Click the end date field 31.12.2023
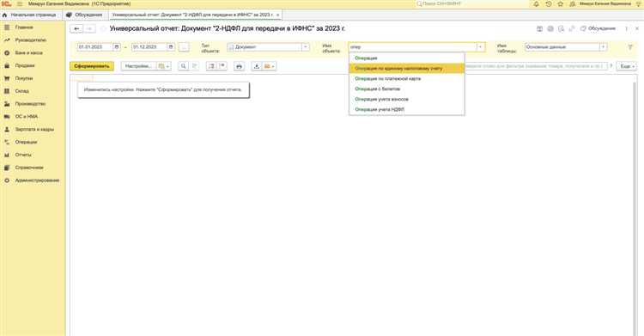This screenshot has width=644, height=336. coord(149,47)
